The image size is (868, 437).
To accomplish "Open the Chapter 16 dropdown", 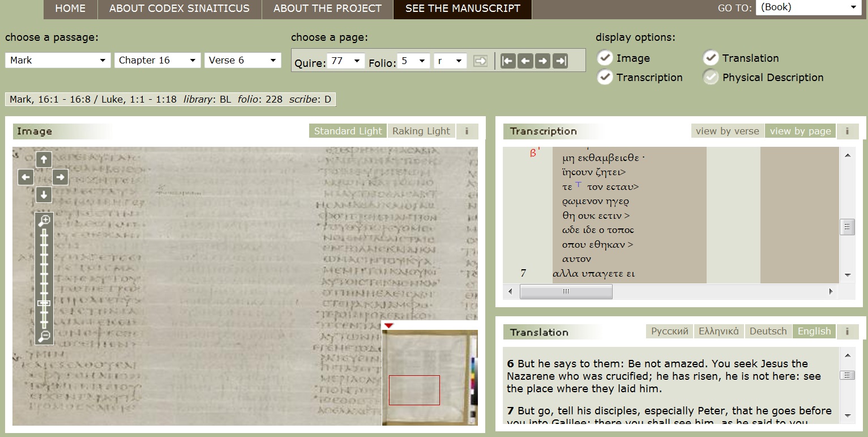I will point(157,60).
